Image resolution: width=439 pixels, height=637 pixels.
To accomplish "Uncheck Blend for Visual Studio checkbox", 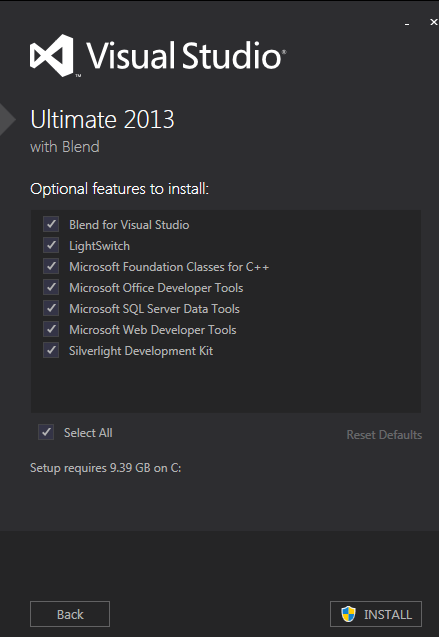I will [x=51, y=224].
